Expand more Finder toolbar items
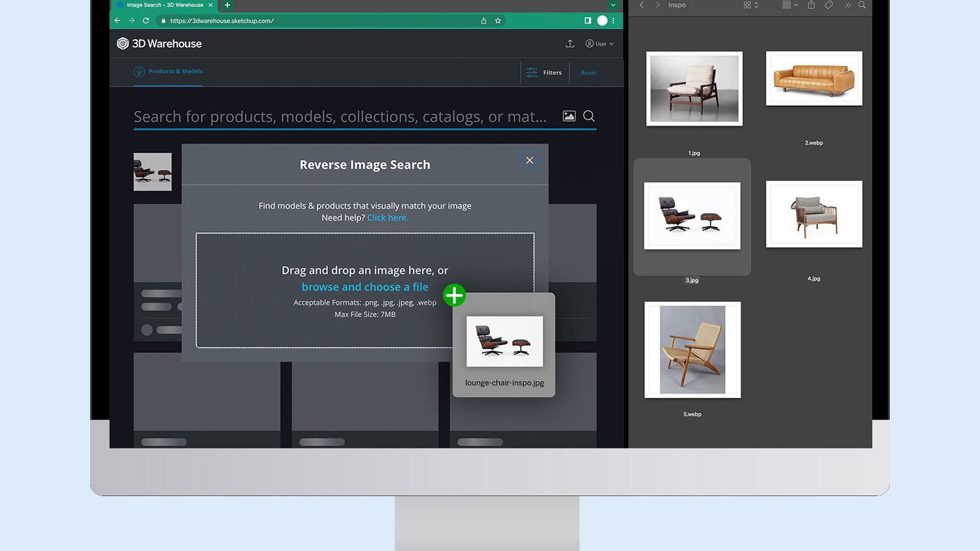This screenshot has width=980, height=551. 847,5
